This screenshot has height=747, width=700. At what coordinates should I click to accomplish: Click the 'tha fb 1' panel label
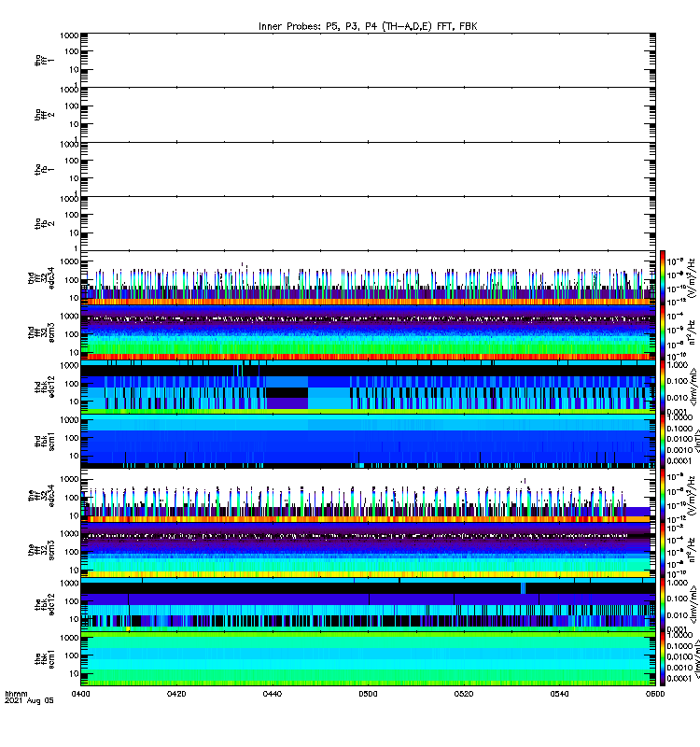pyautogui.click(x=44, y=169)
